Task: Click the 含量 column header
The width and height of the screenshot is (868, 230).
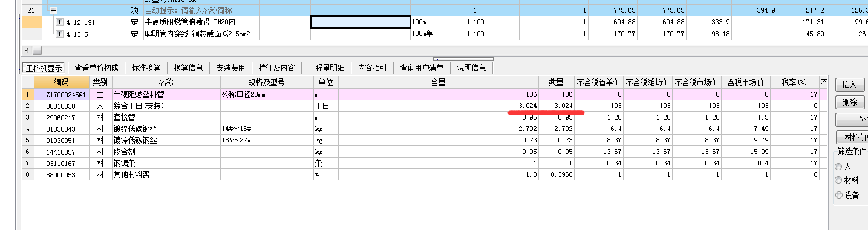Action: 439,82
